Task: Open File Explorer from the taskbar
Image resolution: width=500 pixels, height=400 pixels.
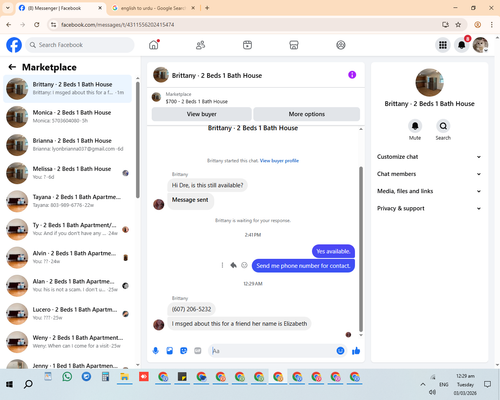Action: 125,377
